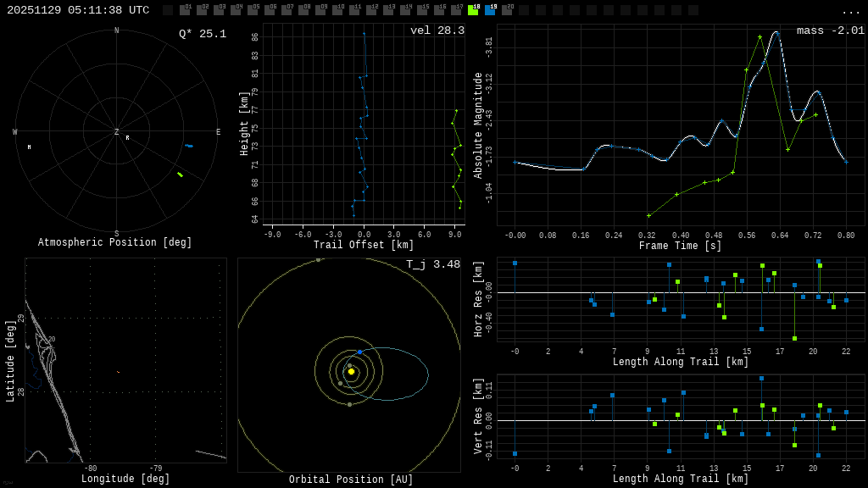Select the station 10 square in top bar
Image resolution: width=868 pixels, height=488 pixels.
[337, 10]
